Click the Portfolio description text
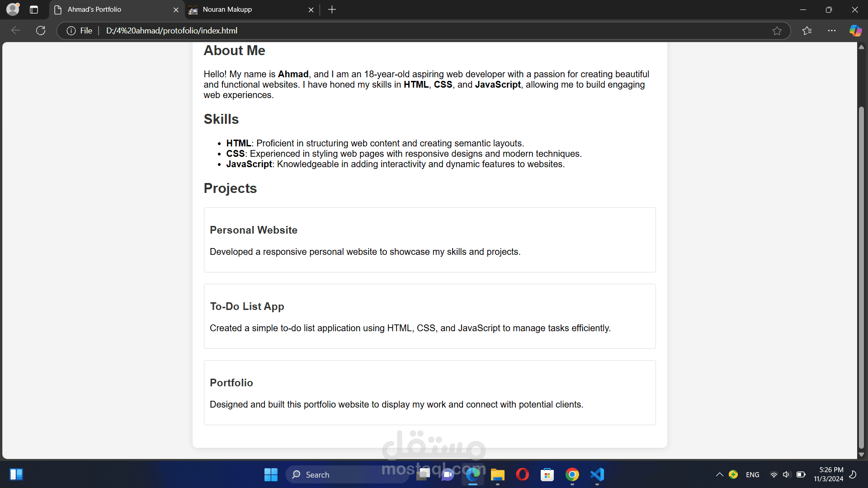The height and width of the screenshot is (488, 868). point(396,404)
